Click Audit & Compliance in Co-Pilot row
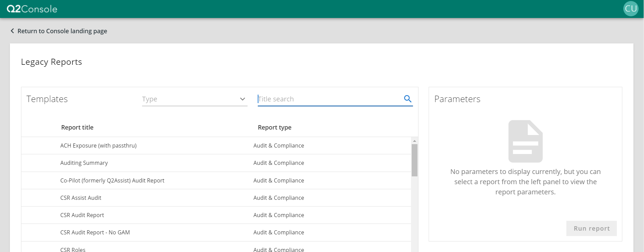Image resolution: width=644 pixels, height=252 pixels. (279, 180)
